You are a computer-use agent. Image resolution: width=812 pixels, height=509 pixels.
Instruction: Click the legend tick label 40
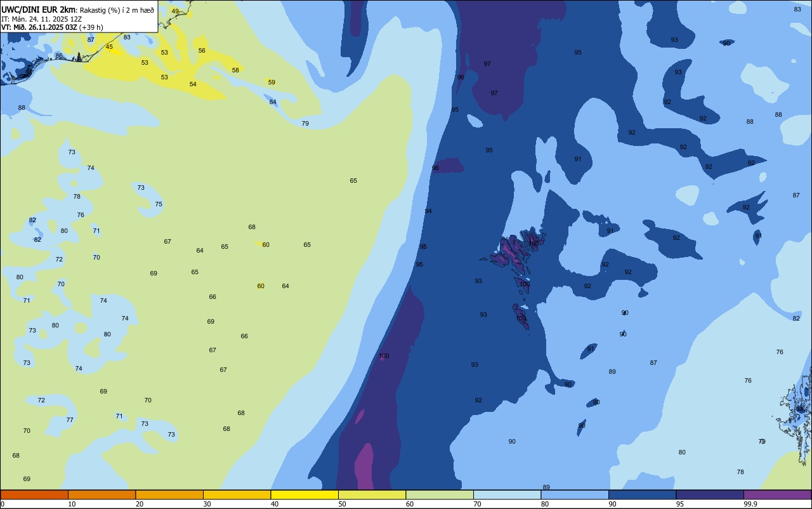[x=275, y=504]
